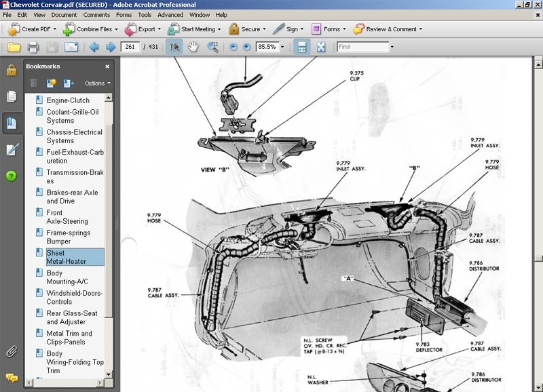
Task: Click the green How To help icon
Action: tap(11, 176)
